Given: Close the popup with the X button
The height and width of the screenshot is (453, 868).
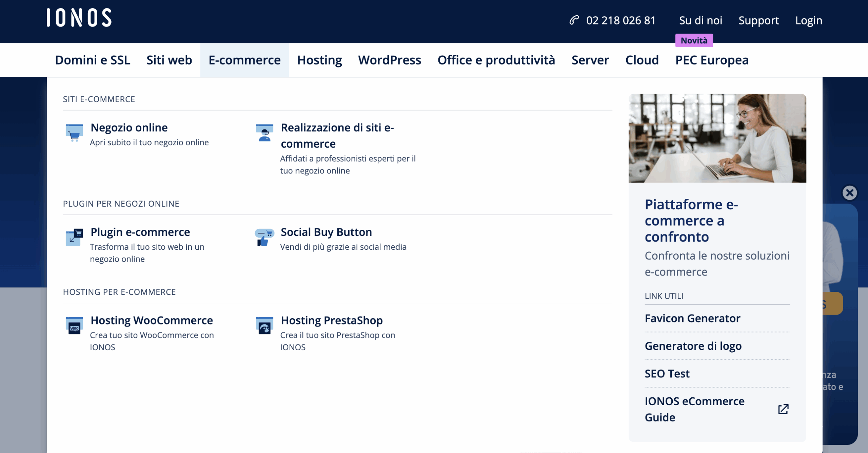Looking at the screenshot, I should pos(849,193).
